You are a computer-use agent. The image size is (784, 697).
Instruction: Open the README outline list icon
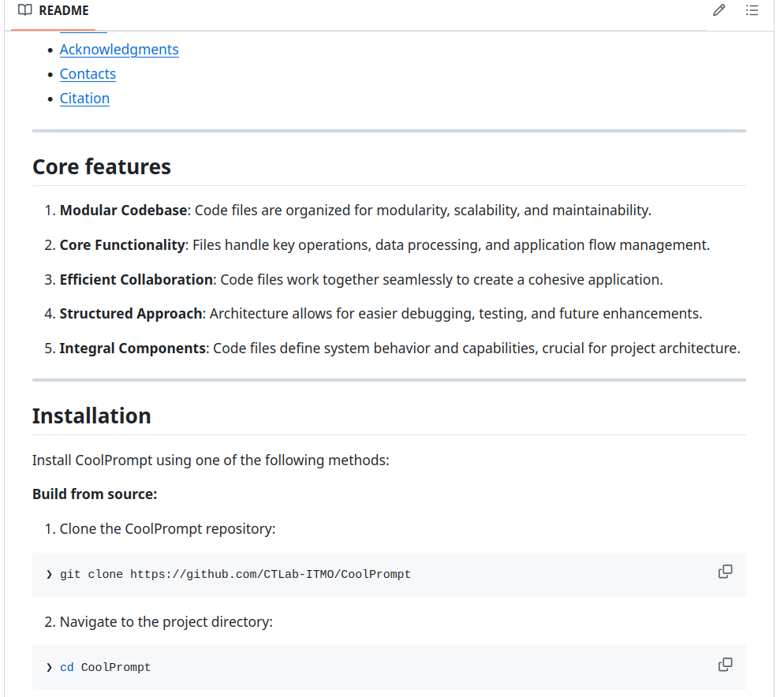[x=752, y=11]
